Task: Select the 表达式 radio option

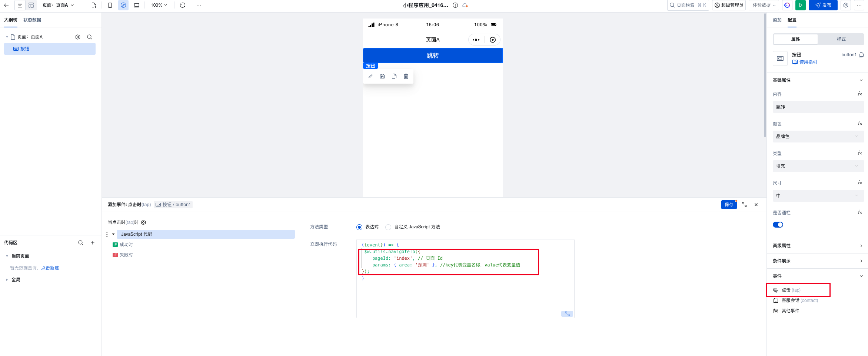Action: pyautogui.click(x=359, y=227)
